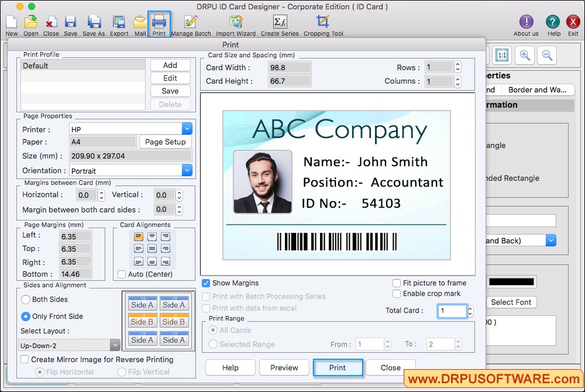Select the Create Series icon

[x=280, y=22]
